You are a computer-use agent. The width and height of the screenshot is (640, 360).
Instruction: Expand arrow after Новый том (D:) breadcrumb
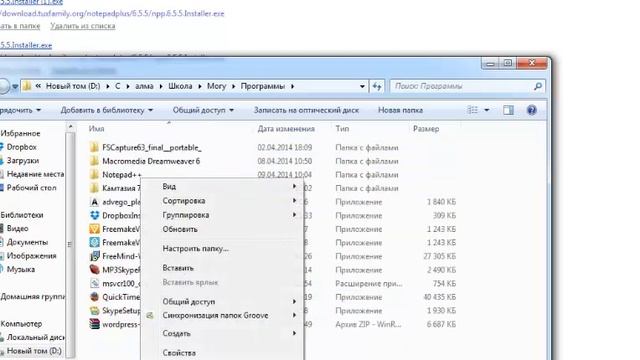[108, 87]
